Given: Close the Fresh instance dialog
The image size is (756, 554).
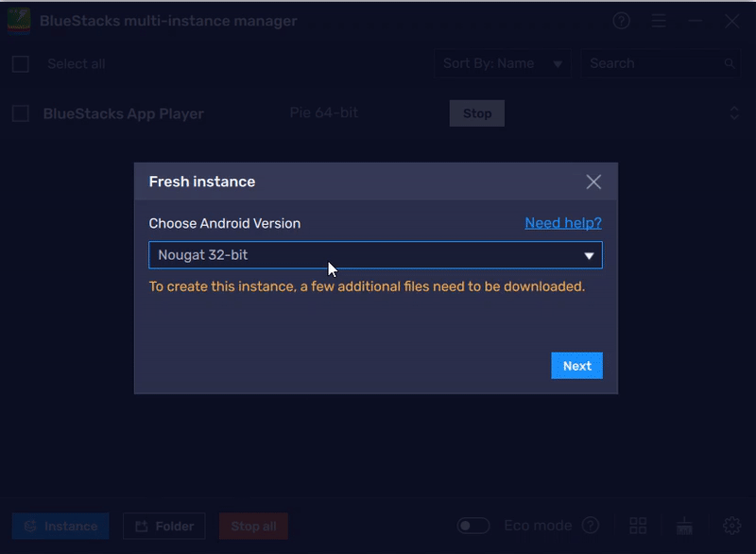Looking at the screenshot, I should coord(593,182).
